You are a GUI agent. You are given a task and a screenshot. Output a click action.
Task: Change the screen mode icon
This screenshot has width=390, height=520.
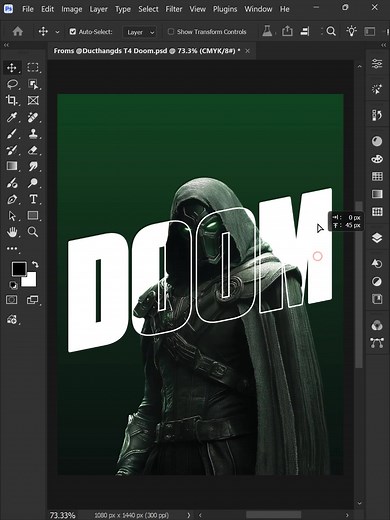click(x=32, y=300)
